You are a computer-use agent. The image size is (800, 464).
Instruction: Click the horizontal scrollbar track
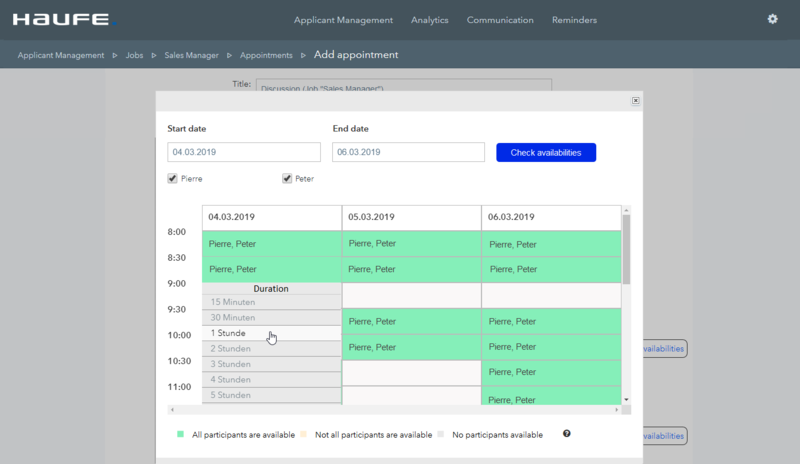tap(394, 409)
